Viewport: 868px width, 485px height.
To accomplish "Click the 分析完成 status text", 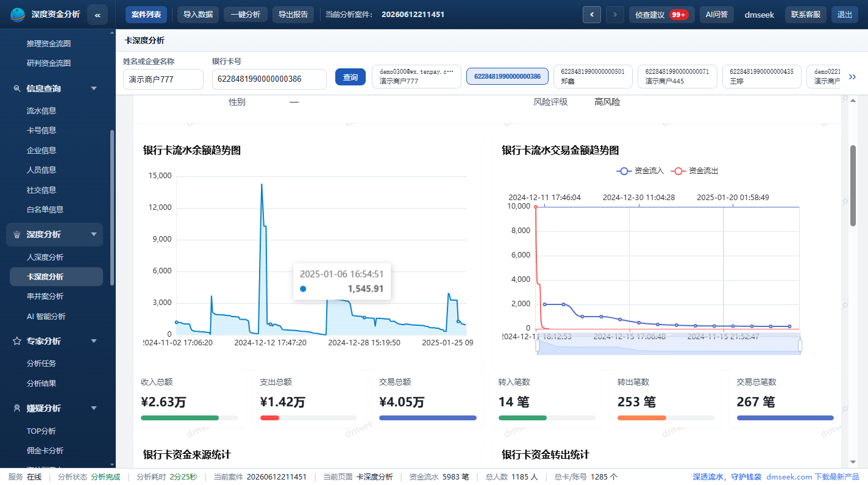I will [x=105, y=477].
